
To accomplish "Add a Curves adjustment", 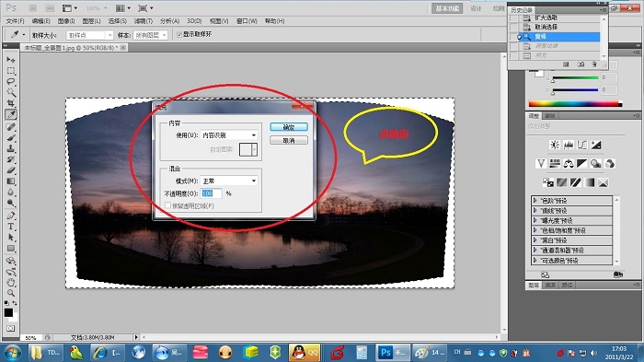I will pyautogui.click(x=582, y=145).
